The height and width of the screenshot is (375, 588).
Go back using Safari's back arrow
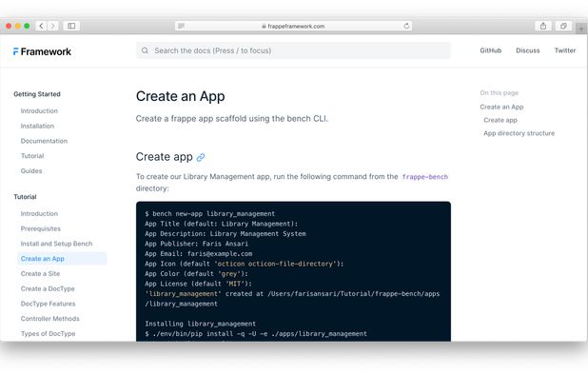(41, 26)
